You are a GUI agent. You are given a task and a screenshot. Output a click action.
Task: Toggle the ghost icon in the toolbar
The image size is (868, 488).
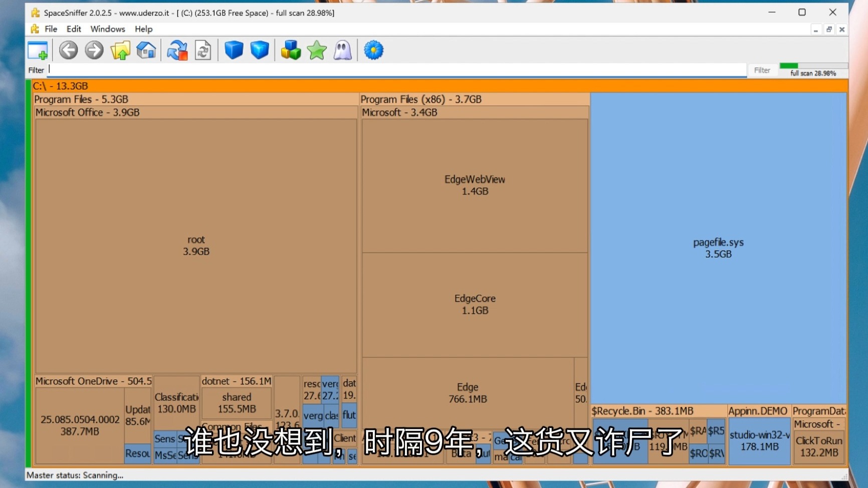[x=343, y=51]
